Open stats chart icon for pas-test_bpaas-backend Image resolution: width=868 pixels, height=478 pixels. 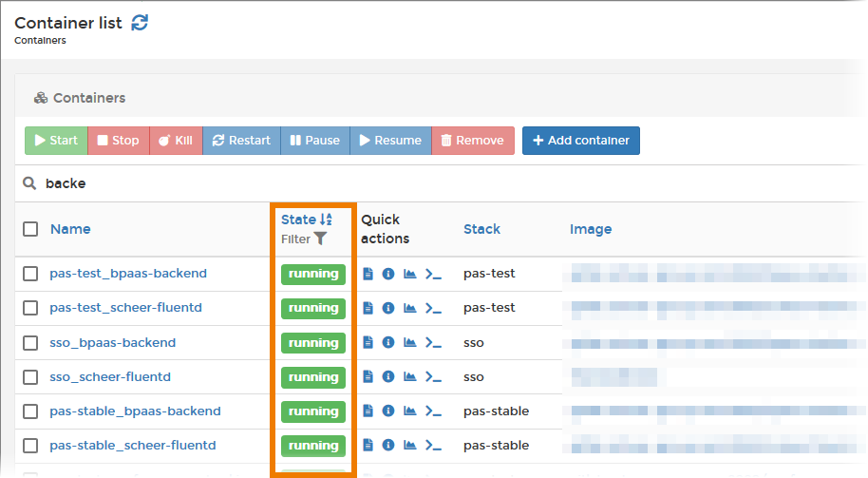(x=410, y=274)
